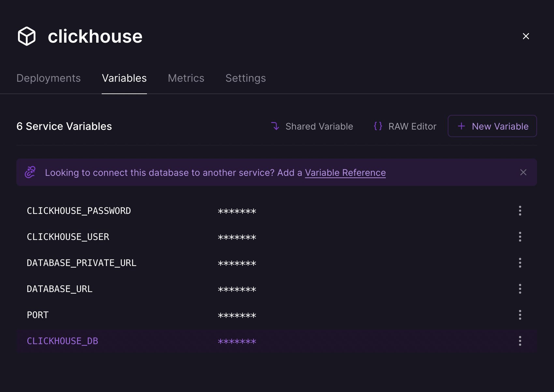Select the CLICKHOUSE_PASSWORD variable name
554x392 pixels.
[x=79, y=211]
